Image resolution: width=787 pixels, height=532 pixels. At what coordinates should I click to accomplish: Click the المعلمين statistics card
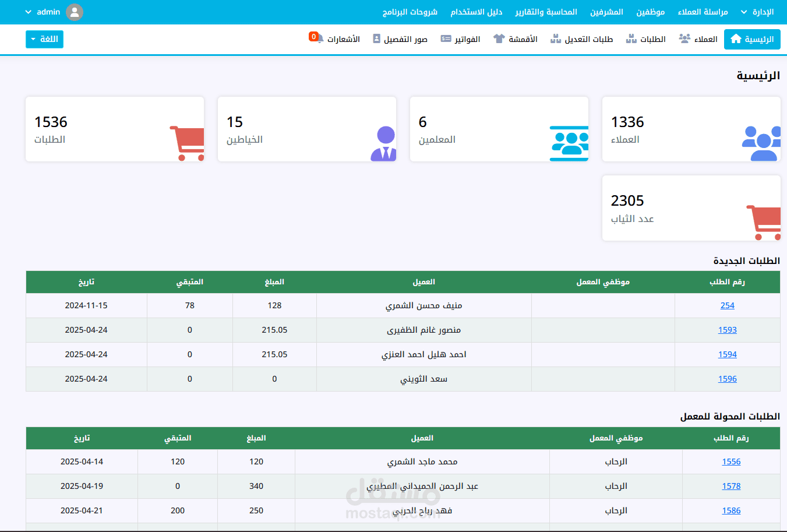pyautogui.click(x=499, y=129)
